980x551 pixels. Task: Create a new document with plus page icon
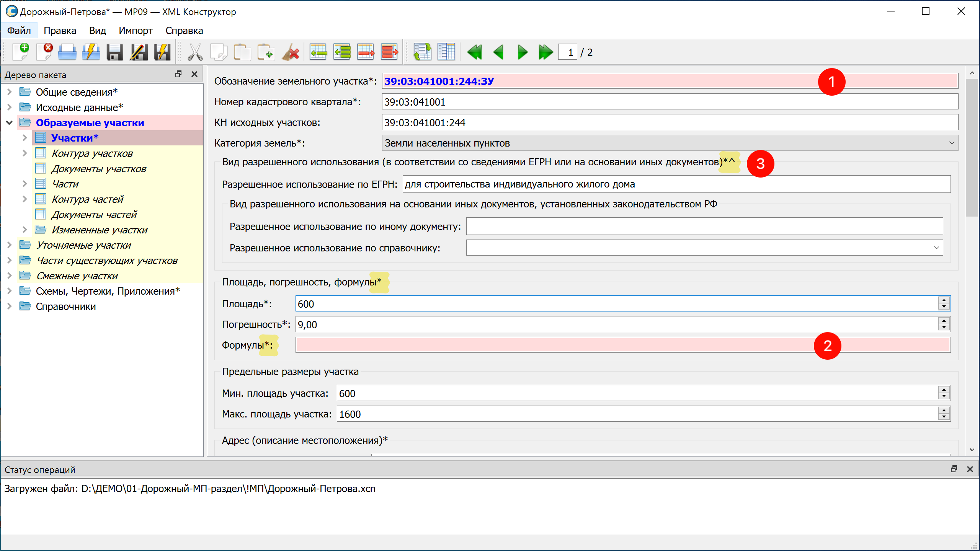coord(21,52)
